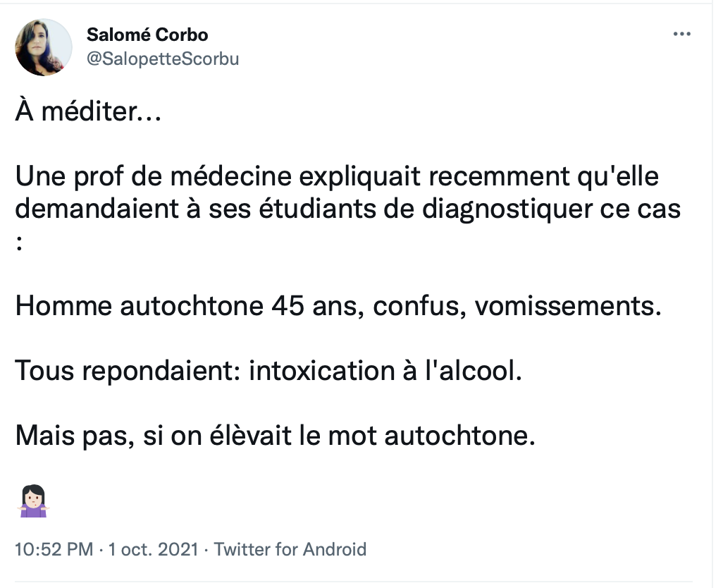Click the lone colon line of the tweet
This screenshot has height=588, width=723.
point(19,244)
